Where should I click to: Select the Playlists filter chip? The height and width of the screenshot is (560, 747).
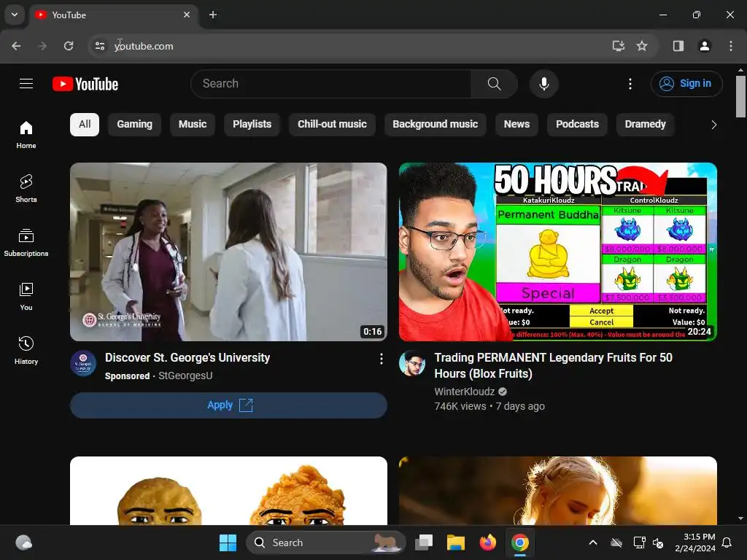(252, 124)
